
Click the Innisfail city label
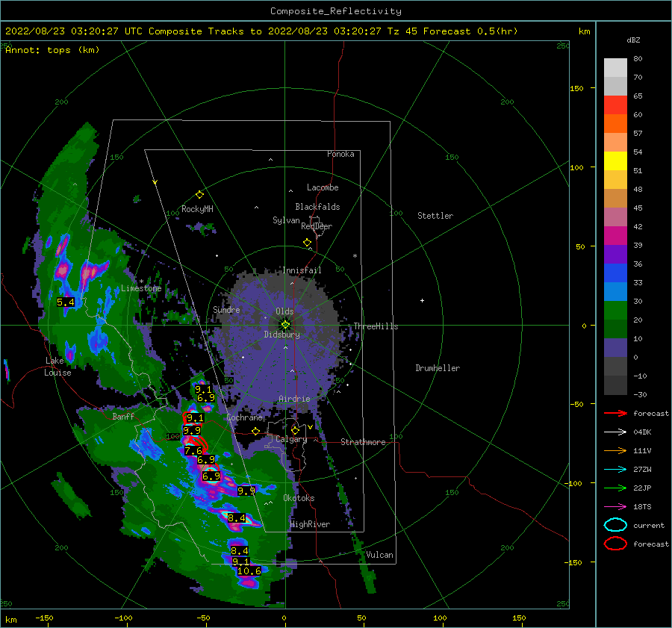[302, 270]
